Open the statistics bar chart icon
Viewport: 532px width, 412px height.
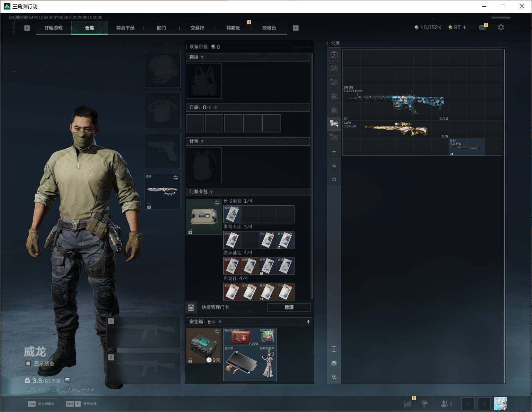coord(408,403)
